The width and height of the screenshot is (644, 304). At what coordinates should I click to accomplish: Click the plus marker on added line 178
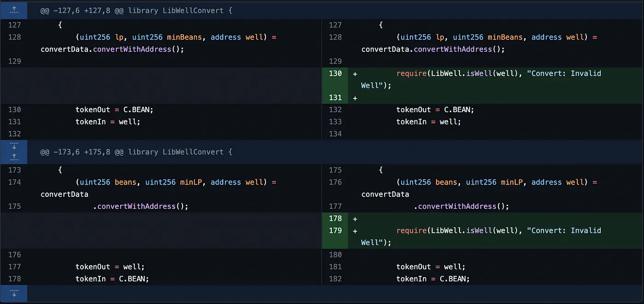pyautogui.click(x=355, y=218)
